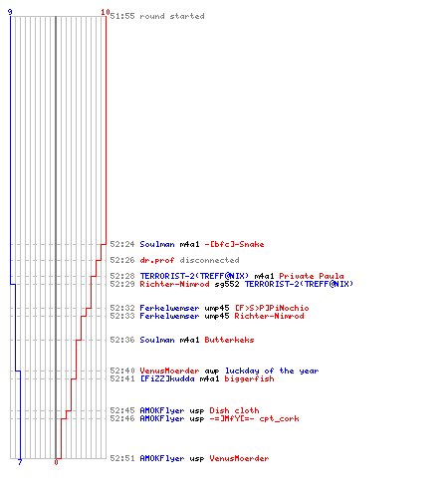Click Ferkelwemser name at 52:32

[x=169, y=308]
